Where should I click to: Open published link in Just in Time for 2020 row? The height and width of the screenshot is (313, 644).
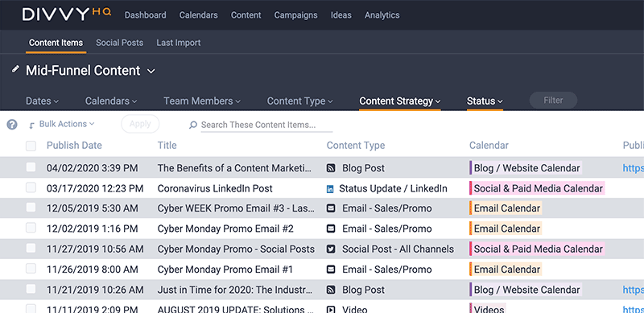pos(633,290)
